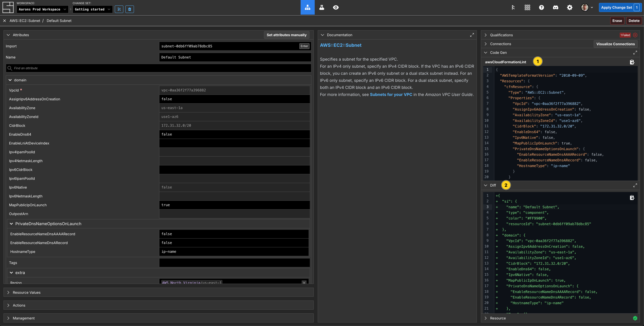Click the AssignIpv6AddressOnCreation value field

pos(235,99)
